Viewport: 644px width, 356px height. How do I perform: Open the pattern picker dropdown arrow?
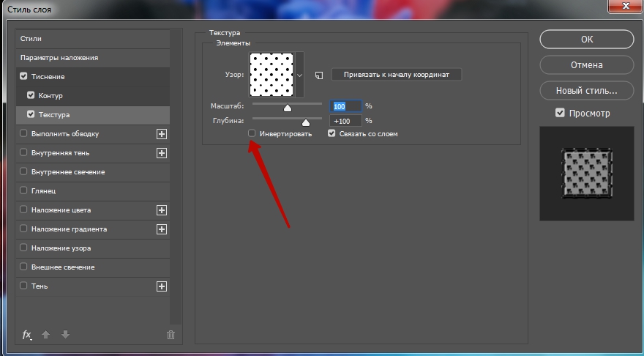[299, 75]
